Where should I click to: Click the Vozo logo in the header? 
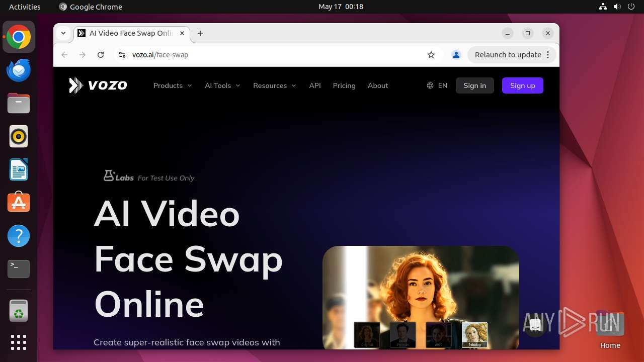coord(98,85)
